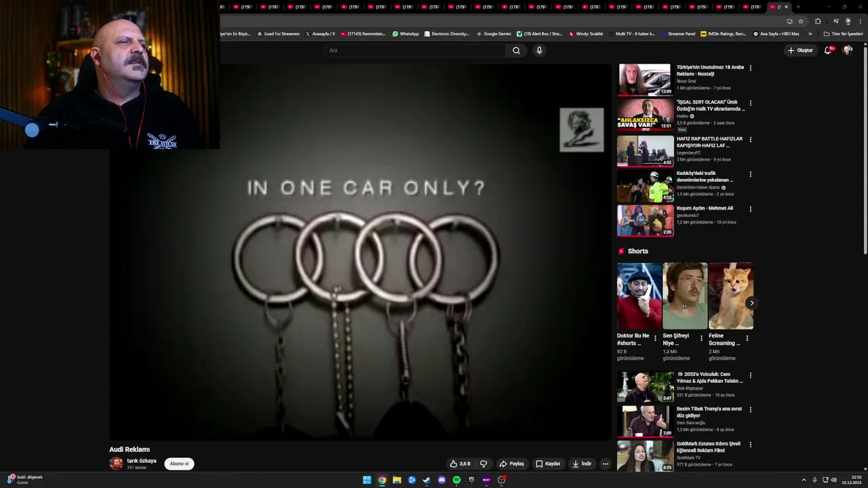
Task: Open the tarık özkaya channel name link
Action: pos(142,461)
